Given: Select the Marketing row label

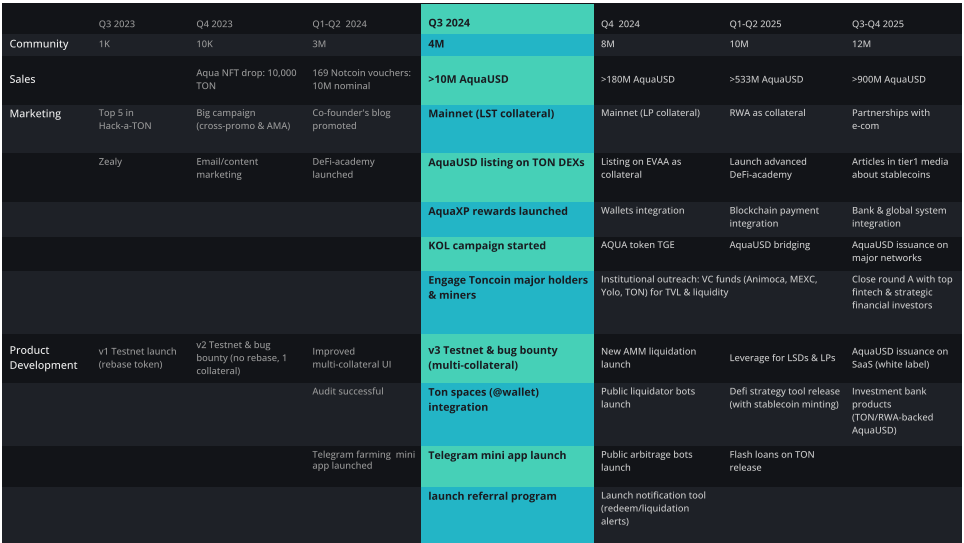Looking at the screenshot, I should [35, 114].
